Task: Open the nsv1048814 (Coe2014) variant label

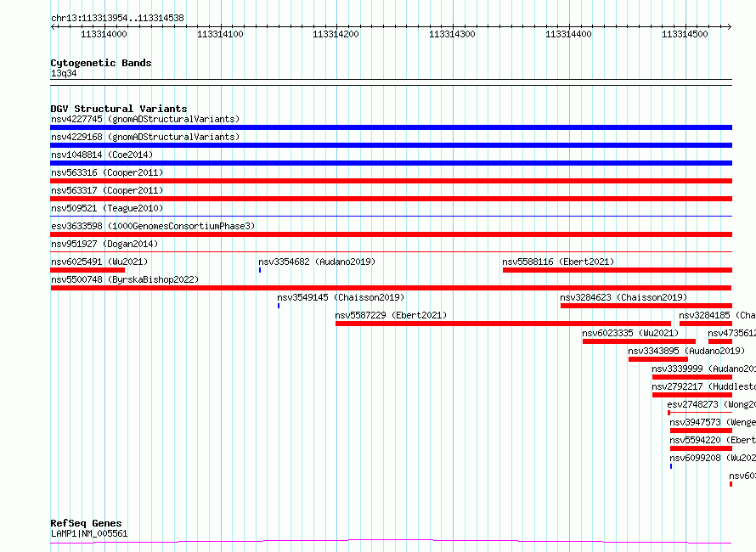Action: [102, 155]
